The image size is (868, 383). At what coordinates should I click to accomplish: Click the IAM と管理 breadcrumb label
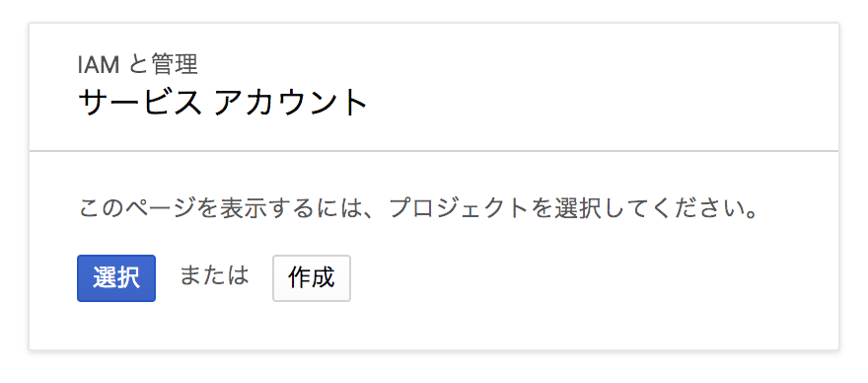pos(138,65)
